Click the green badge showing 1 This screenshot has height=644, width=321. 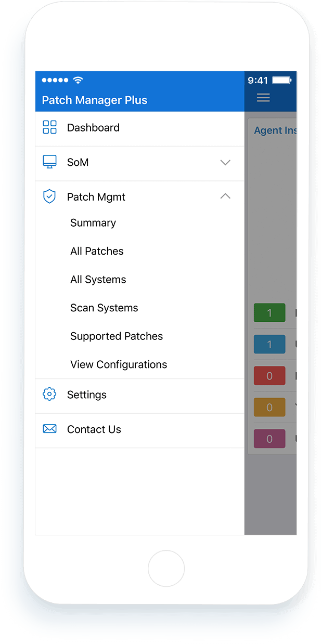coord(269,312)
